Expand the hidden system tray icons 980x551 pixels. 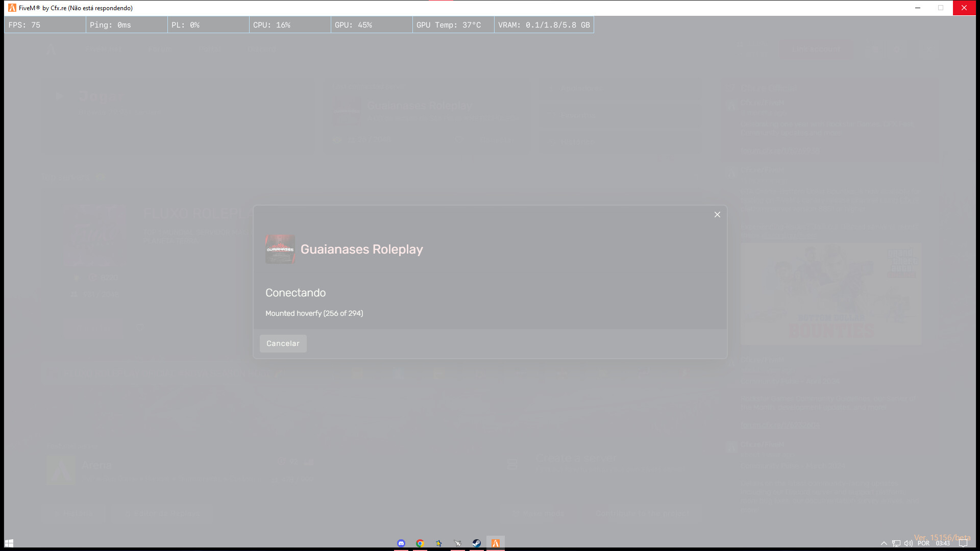coord(884,543)
